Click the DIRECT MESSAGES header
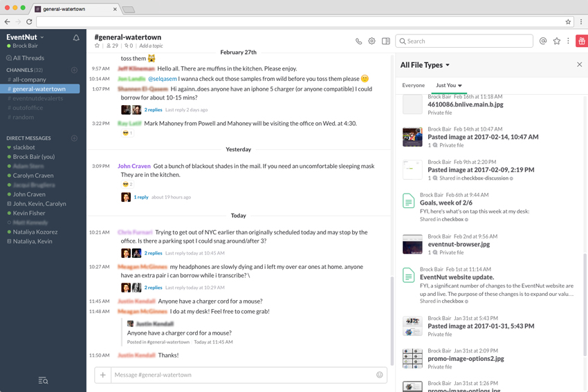This screenshot has height=392, width=588. 28,138
